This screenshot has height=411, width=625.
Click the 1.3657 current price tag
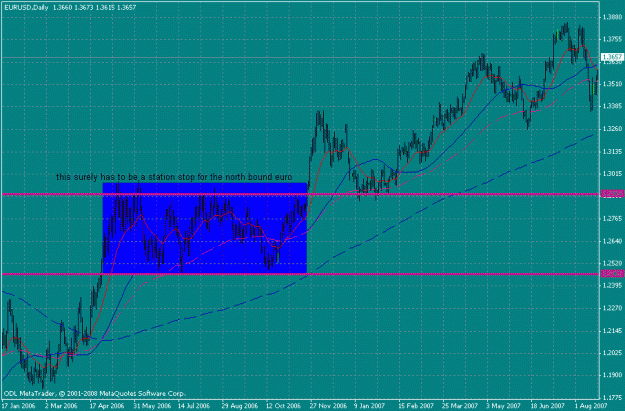pos(612,57)
